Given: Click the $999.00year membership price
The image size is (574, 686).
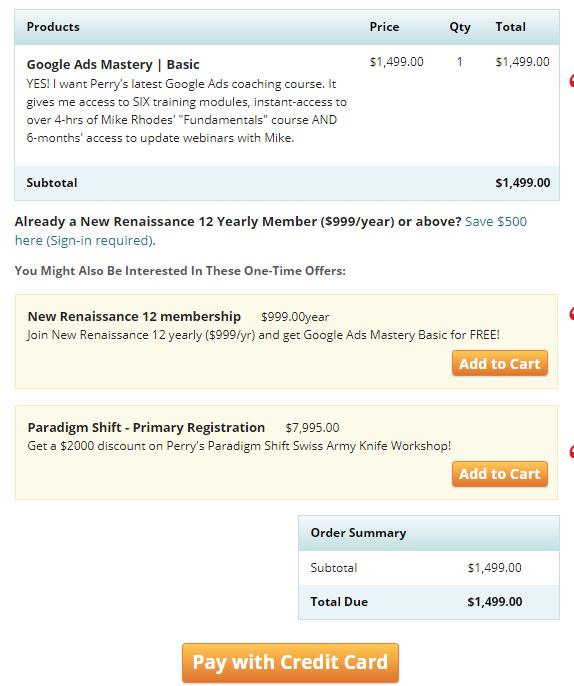Looking at the screenshot, I should [x=295, y=317].
